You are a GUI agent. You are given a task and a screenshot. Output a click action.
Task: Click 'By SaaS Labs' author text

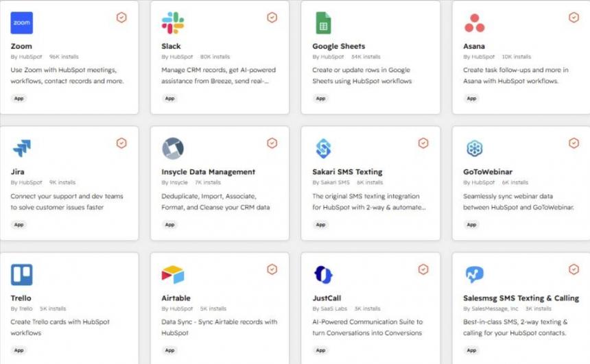coord(329,308)
